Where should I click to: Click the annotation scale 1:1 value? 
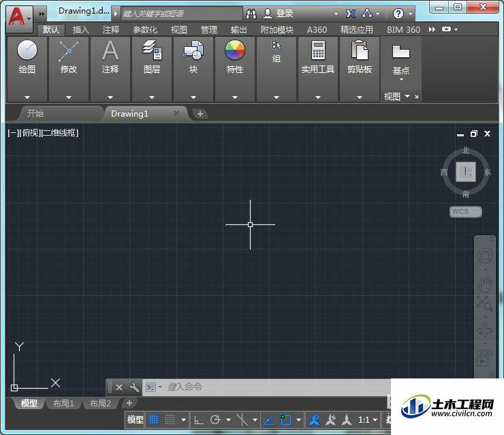(364, 420)
